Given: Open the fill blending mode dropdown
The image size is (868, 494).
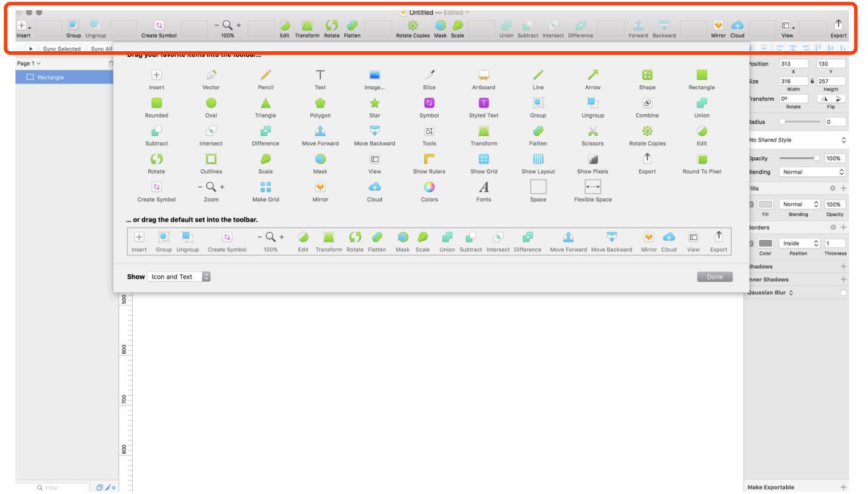Looking at the screenshot, I should pos(800,204).
